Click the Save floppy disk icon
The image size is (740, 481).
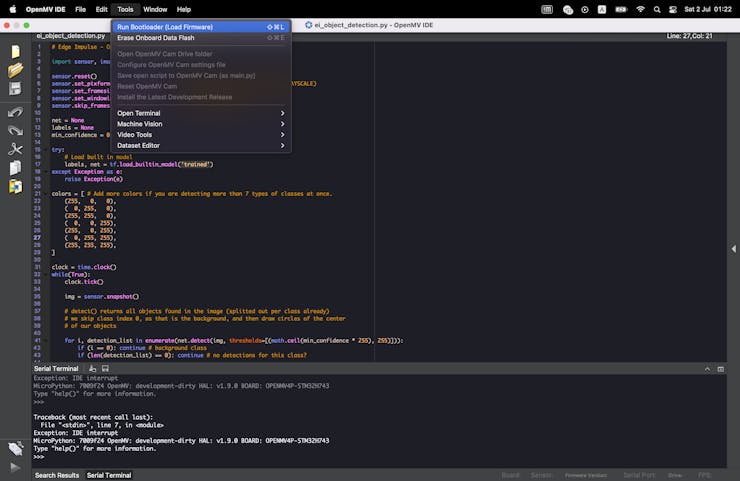(x=15, y=89)
